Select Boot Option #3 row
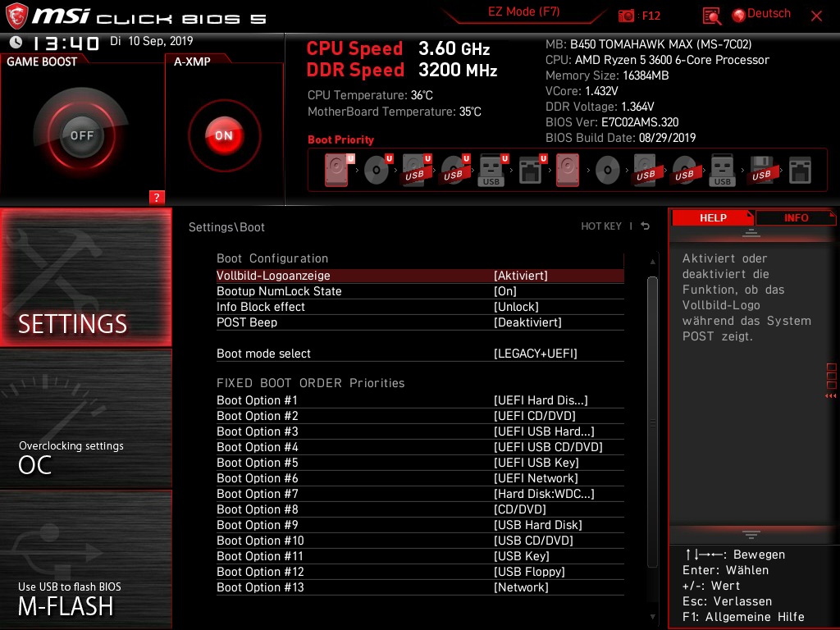Screen dimensions: 840x630 click(x=420, y=431)
